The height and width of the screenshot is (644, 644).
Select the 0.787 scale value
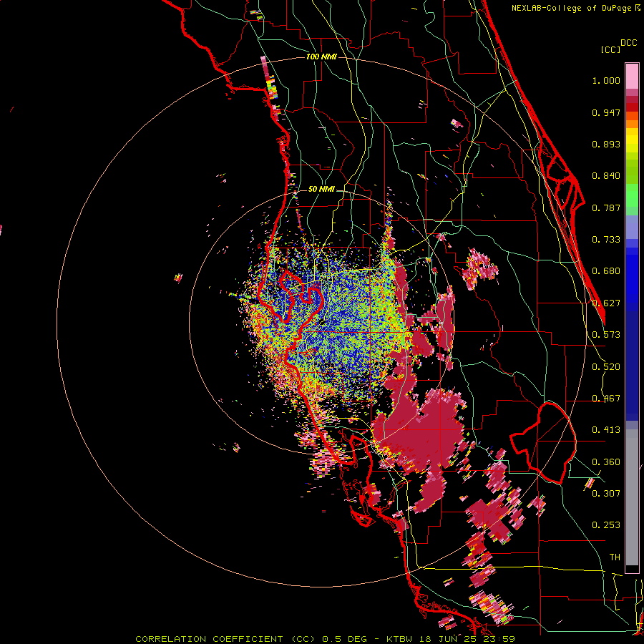606,208
